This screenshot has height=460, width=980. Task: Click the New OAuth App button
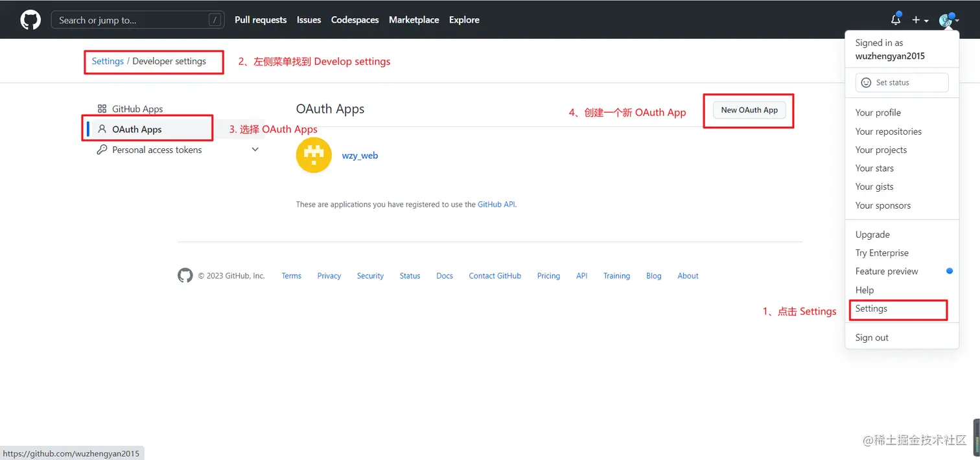coord(749,109)
